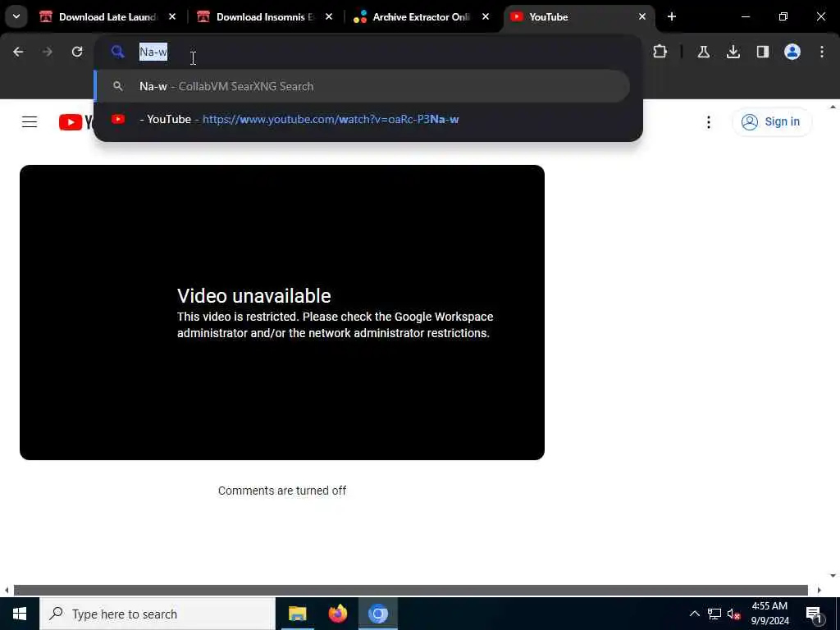Click the vertical scrollbar down arrow
This screenshot has width=840, height=630.
pos(833,576)
